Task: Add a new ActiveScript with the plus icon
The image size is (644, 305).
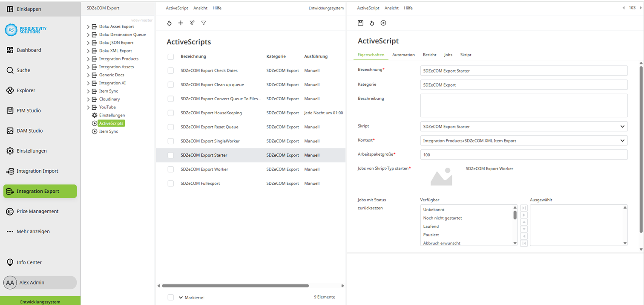Action: (x=181, y=23)
